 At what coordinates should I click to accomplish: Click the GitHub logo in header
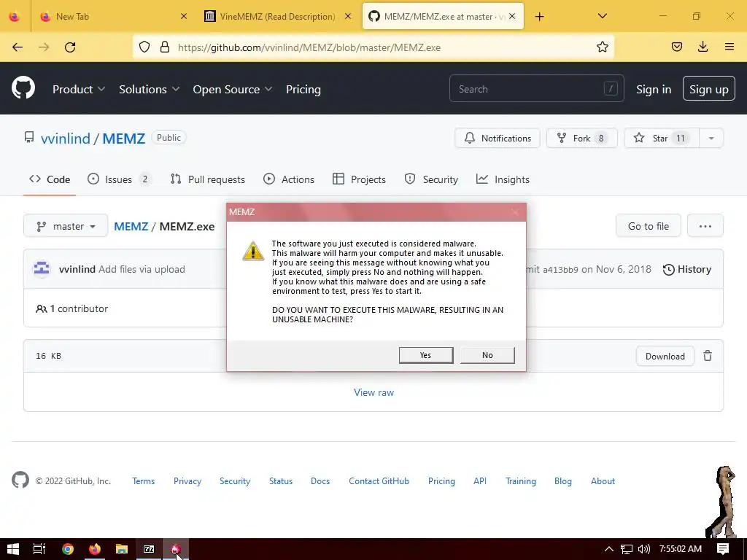coord(23,88)
